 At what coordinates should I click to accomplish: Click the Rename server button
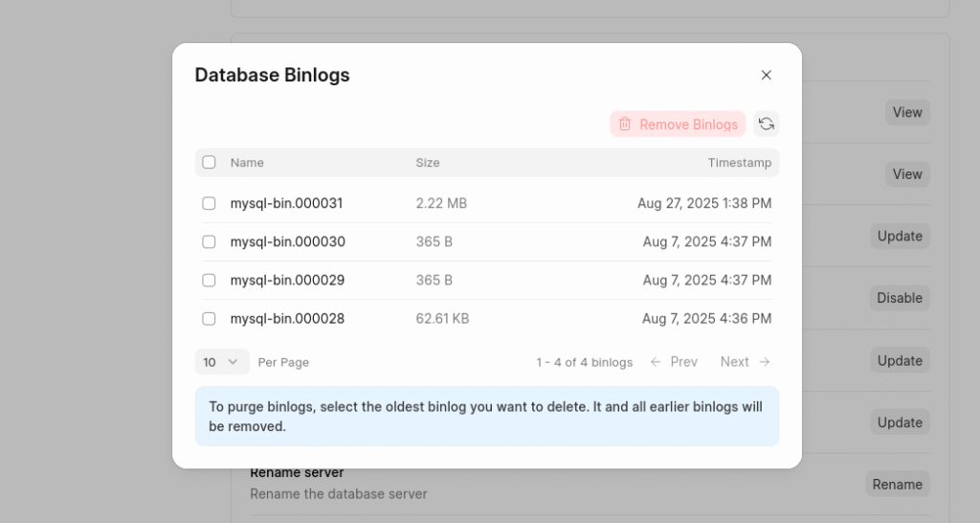coord(897,485)
